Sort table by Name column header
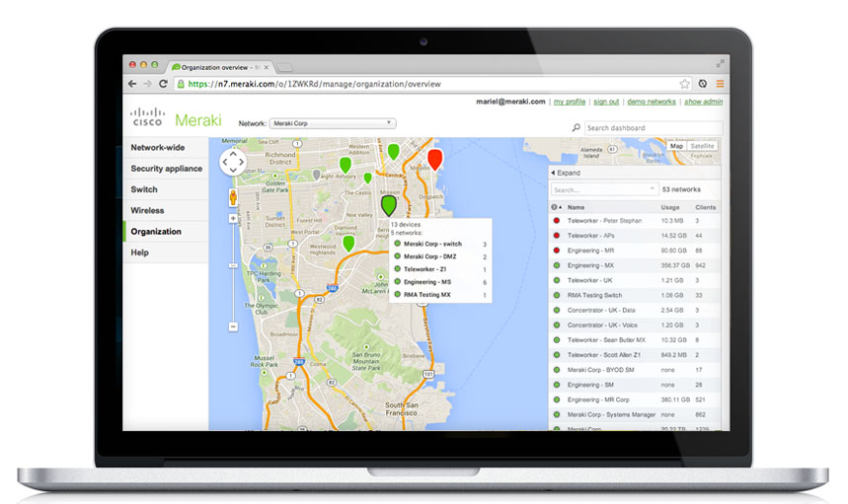Image resolution: width=848 pixels, height=504 pixels. tap(576, 207)
